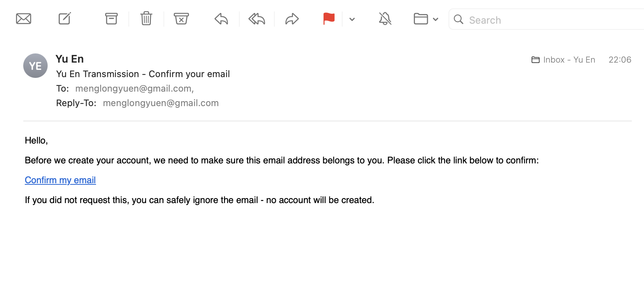This screenshot has height=284, width=644.
Task: Click the Reply-To email address
Action: tap(161, 103)
